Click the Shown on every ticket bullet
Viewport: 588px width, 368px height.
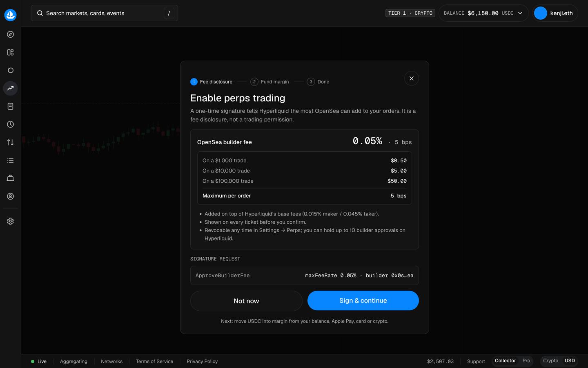[255, 222]
